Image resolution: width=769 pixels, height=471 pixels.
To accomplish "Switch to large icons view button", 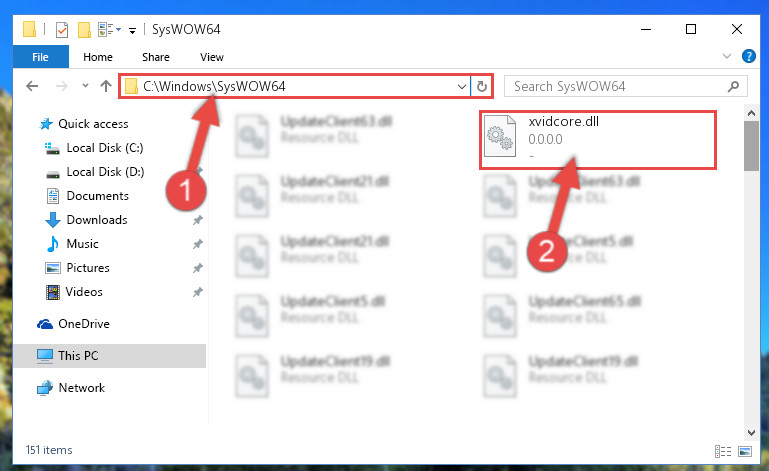I will click(745, 451).
